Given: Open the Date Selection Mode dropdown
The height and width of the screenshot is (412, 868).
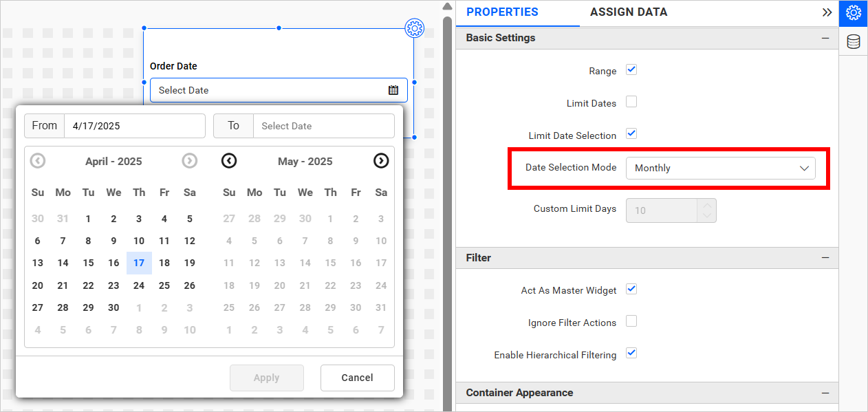Looking at the screenshot, I should click(x=720, y=168).
